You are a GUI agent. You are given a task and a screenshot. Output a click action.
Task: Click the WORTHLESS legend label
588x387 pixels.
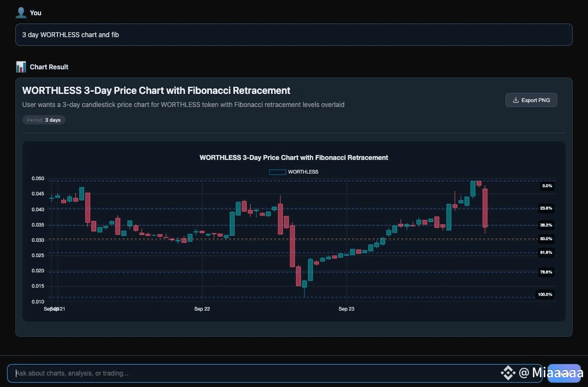point(303,172)
